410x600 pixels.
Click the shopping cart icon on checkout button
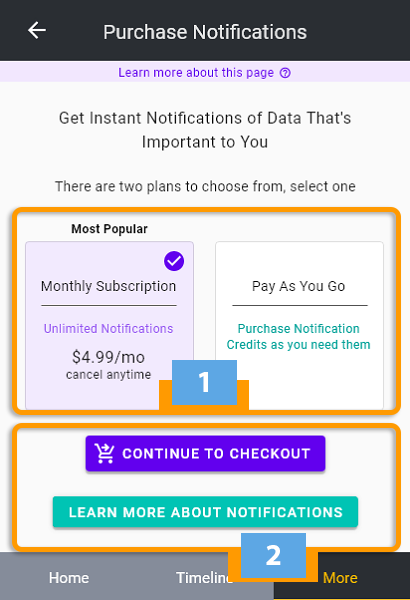(x=104, y=453)
